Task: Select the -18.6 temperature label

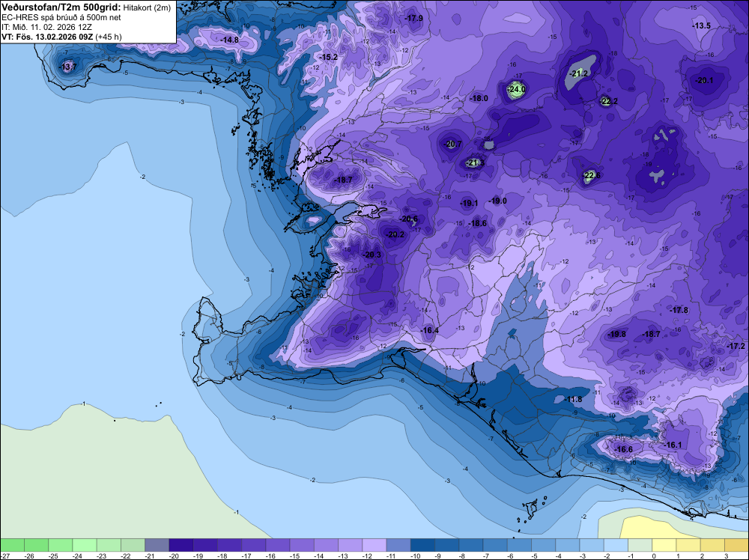Action: click(477, 223)
